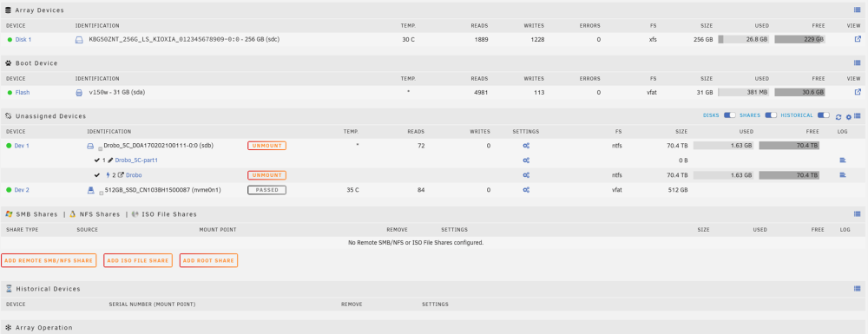Screen dimensions: 868x334
Task: Open settings gears for Dev 2 SSD
Action: (527, 190)
